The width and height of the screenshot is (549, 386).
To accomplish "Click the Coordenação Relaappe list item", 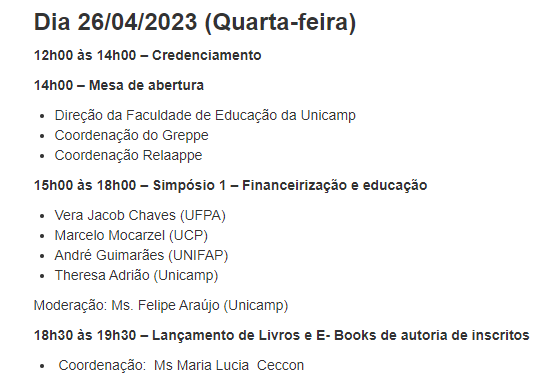I will click(128, 156).
